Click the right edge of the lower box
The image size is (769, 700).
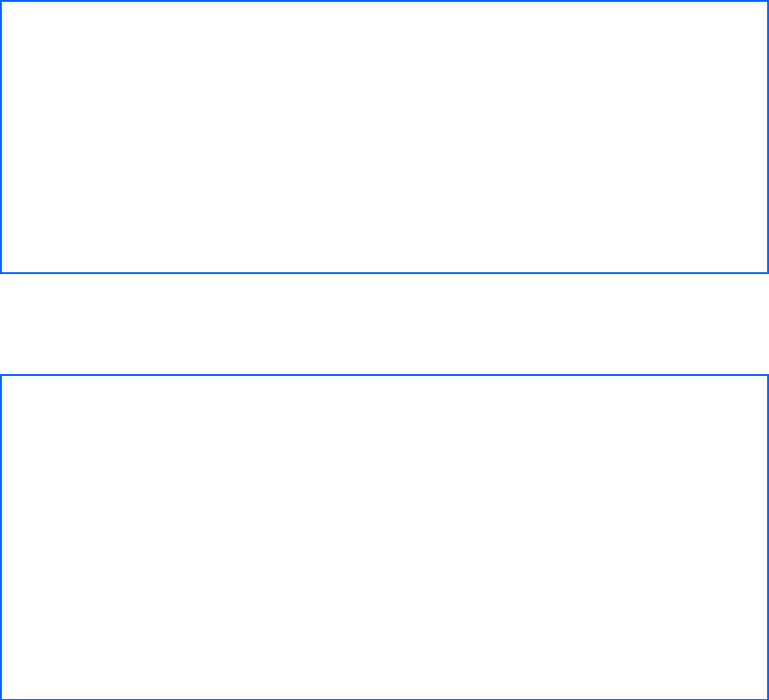tap(767, 537)
